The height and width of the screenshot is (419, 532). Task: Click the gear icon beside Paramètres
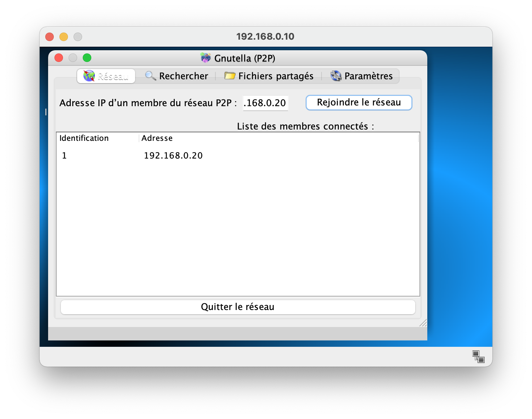(336, 76)
